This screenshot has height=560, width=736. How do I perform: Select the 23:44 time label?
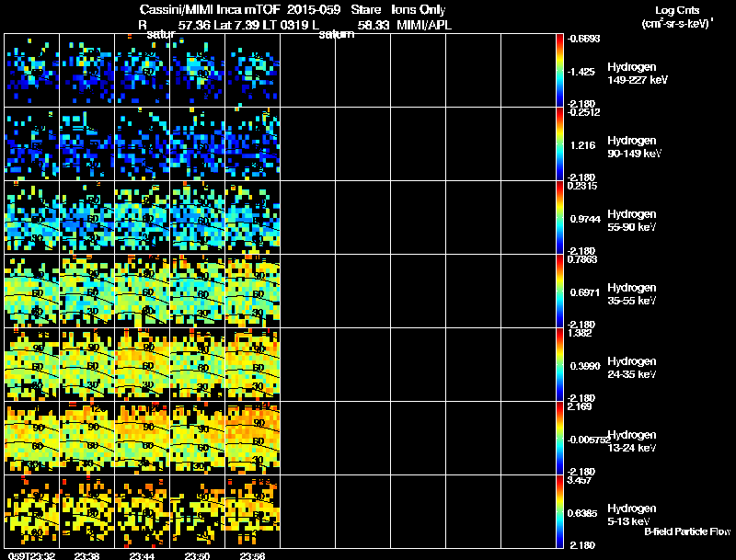click(144, 555)
